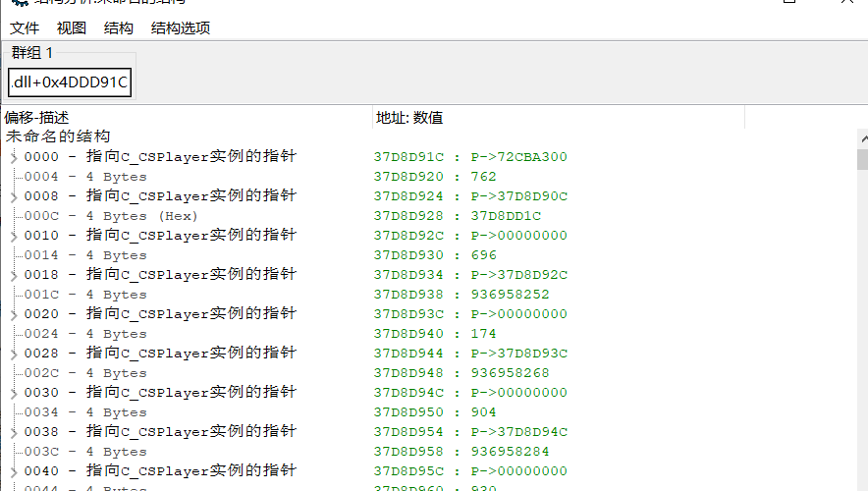Viewport: 868px width, 491px height.
Task: Open the 视图 menu
Action: 72,28
